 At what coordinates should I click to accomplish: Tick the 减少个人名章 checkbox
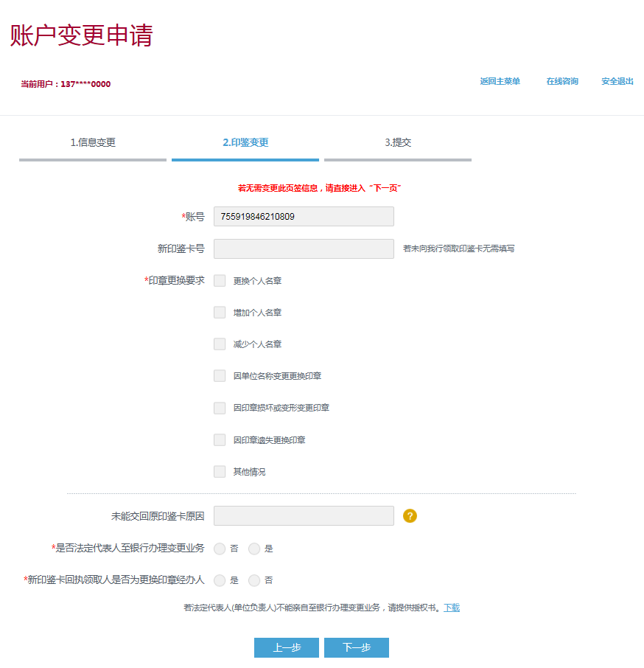pyautogui.click(x=220, y=344)
